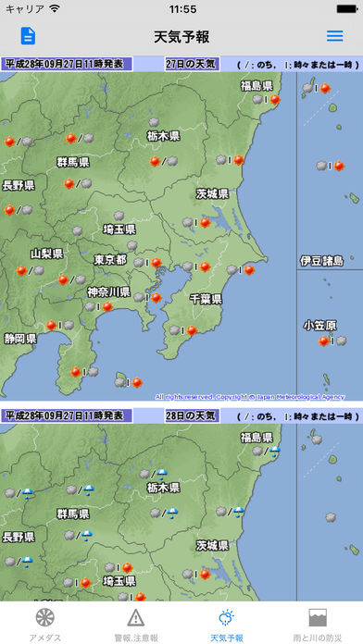Switch to the 警報.注意報 tab
The height and width of the screenshot is (644, 363).
click(x=136, y=625)
